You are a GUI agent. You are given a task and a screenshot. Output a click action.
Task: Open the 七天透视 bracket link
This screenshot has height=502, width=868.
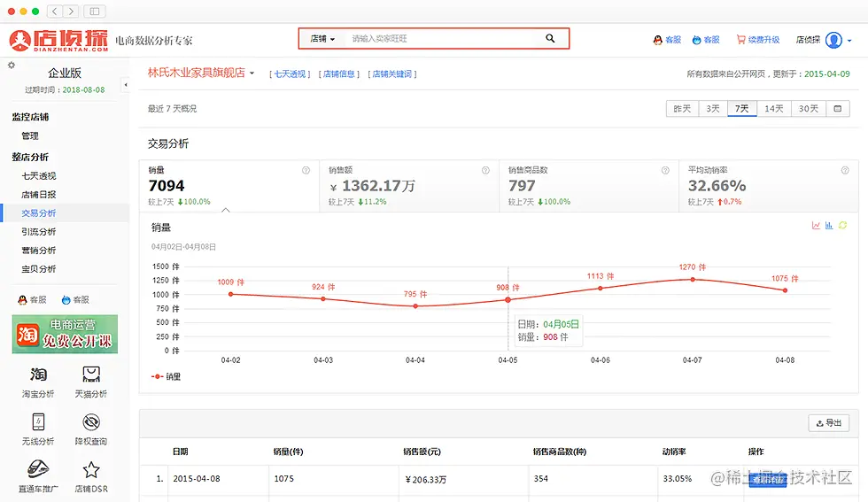[x=290, y=73]
